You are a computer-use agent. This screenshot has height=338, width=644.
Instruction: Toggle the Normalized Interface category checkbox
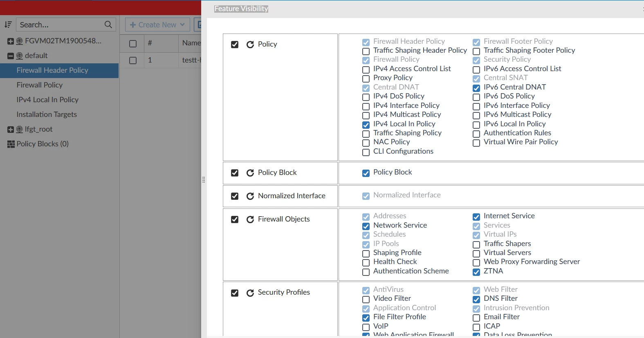(x=235, y=196)
